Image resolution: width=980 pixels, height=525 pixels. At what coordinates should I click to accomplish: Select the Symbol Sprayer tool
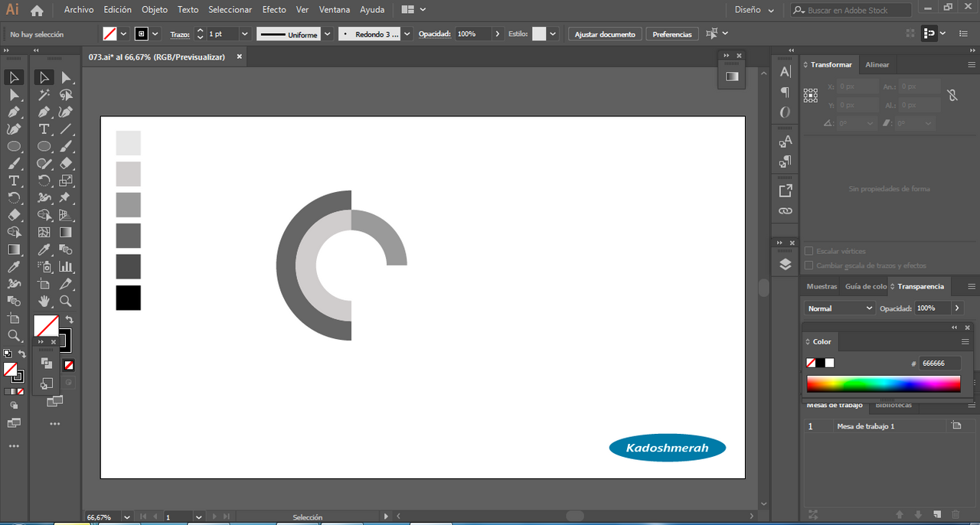[x=44, y=267]
